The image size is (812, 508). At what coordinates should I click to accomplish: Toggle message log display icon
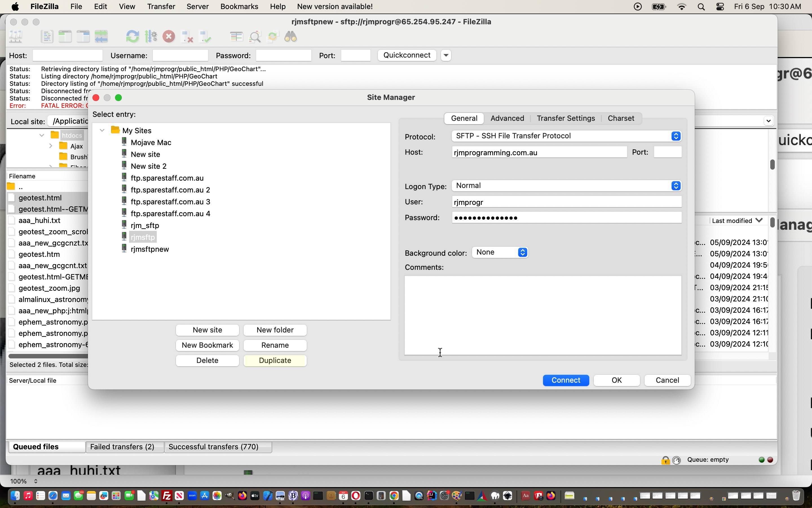click(47, 37)
